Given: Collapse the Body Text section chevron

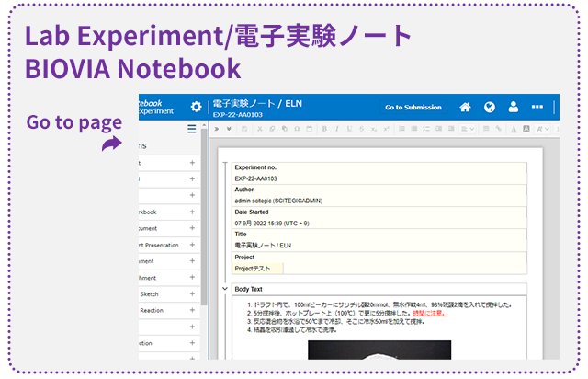Looking at the screenshot, I should [x=225, y=289].
